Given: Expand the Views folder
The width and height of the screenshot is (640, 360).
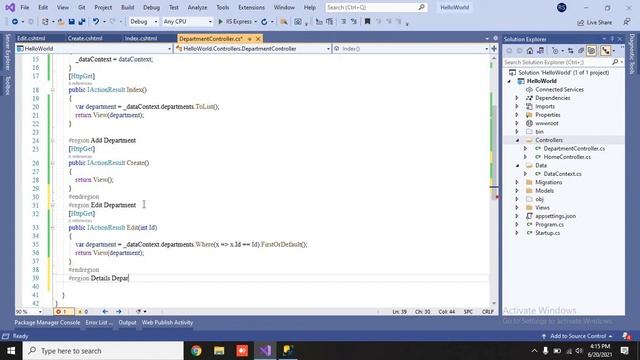Looking at the screenshot, I should point(517,208).
